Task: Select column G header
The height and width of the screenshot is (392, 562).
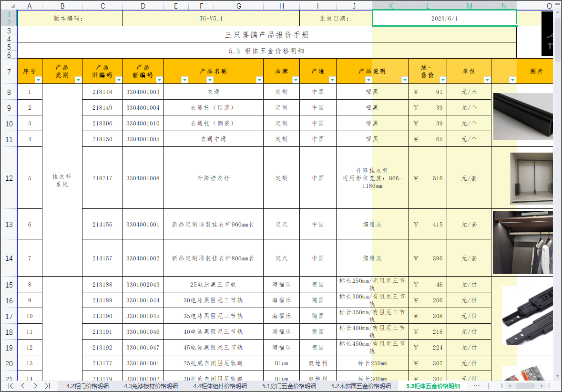Action: [x=239, y=6]
